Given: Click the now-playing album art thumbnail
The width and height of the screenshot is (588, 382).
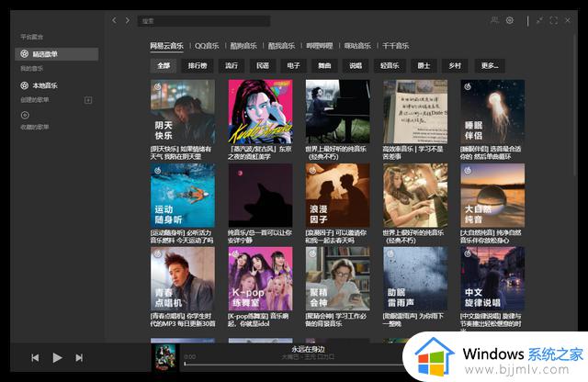Looking at the screenshot, I should point(165,357).
